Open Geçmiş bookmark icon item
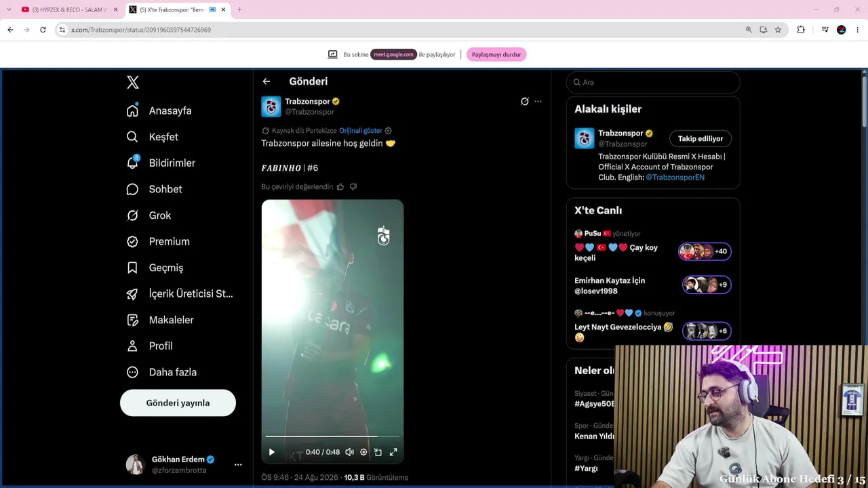Screen dimensions: 868x488 click(x=155, y=268)
